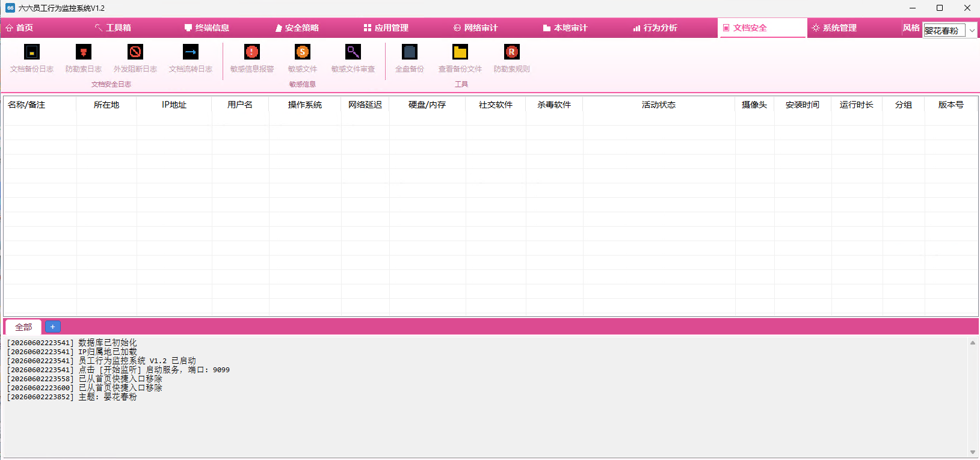Click log scrollbar up arrow

click(x=973, y=343)
